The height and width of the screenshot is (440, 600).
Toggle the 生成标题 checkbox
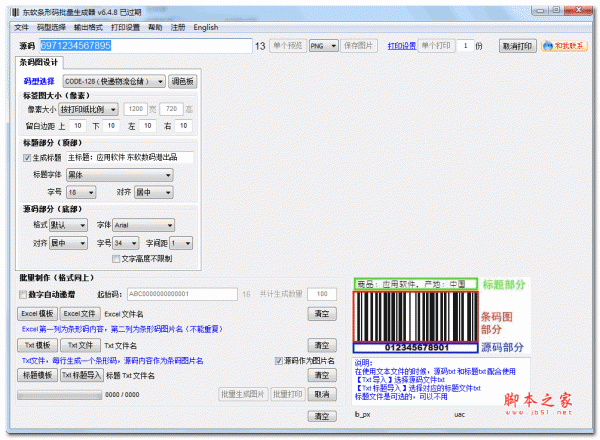click(x=27, y=157)
